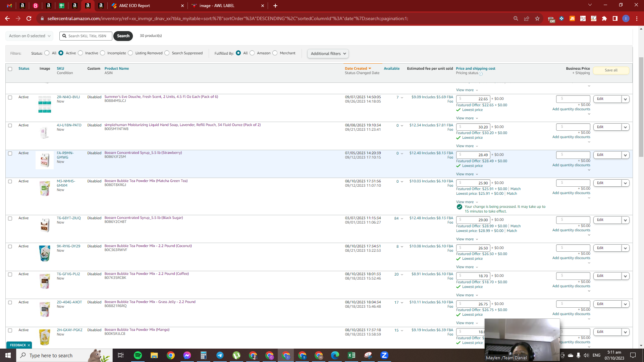Tick the select-all checkbox in table header
The width and height of the screenshot is (644, 362).
tap(10, 69)
